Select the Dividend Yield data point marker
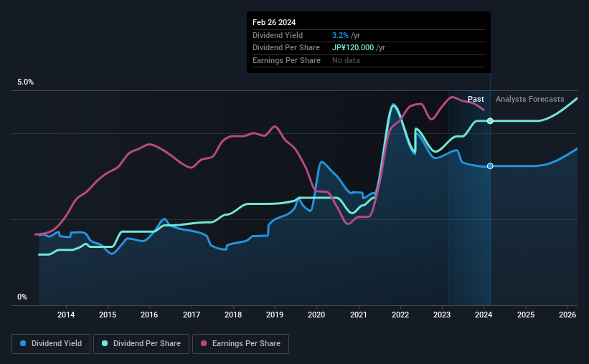The width and height of the screenshot is (589, 364). click(x=490, y=166)
